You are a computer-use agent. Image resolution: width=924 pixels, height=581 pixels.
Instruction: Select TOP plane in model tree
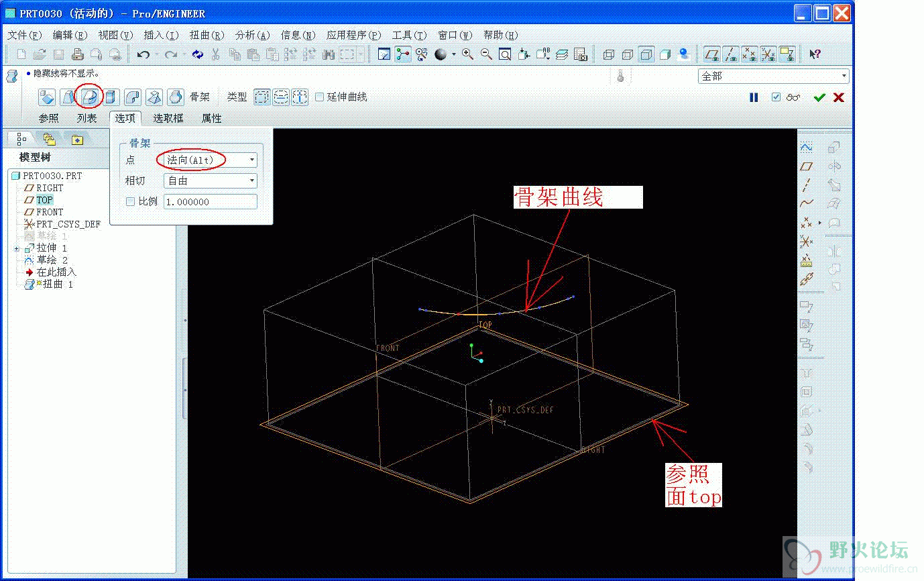click(x=44, y=200)
